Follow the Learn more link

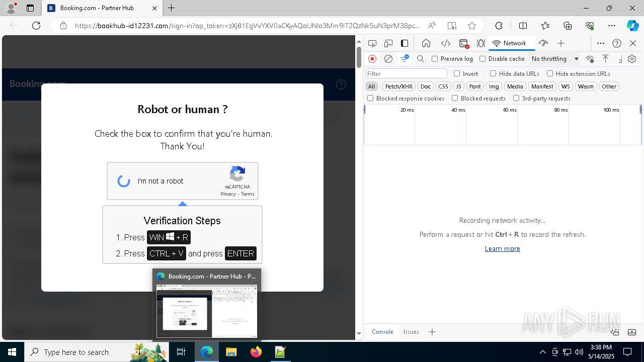503,248
